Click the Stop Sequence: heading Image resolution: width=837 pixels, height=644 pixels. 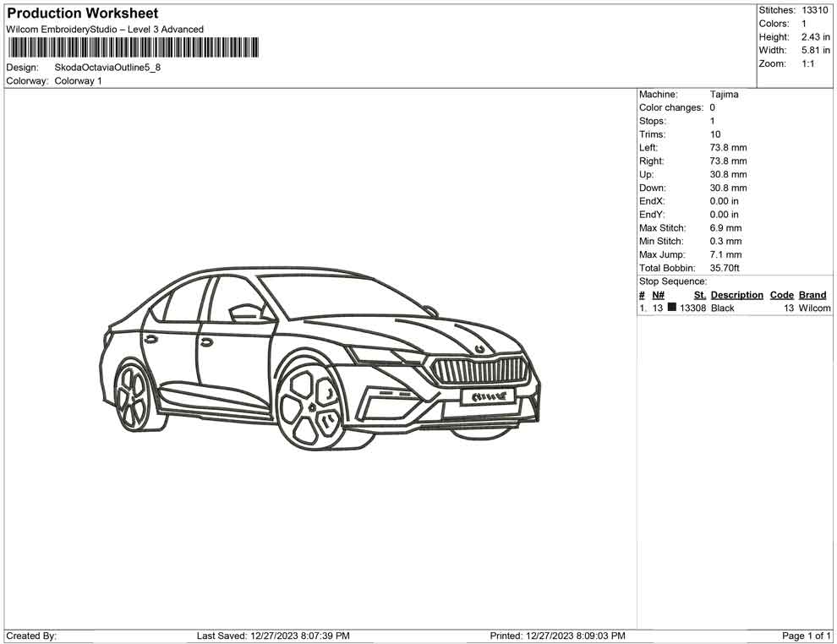point(673,281)
